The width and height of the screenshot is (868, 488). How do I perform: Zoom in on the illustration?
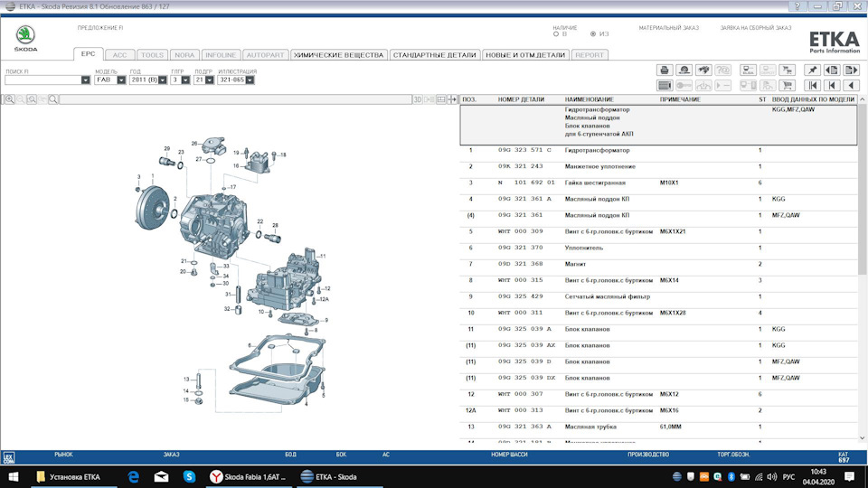coord(9,99)
